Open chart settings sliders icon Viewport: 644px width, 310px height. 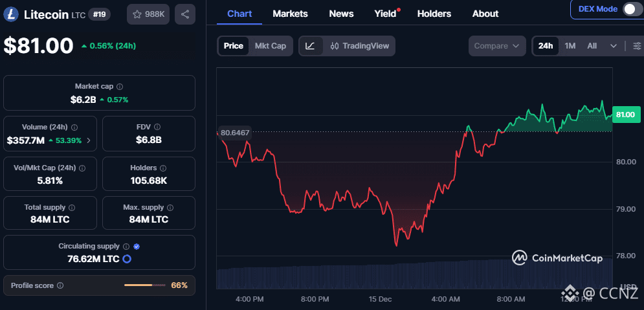(x=637, y=46)
